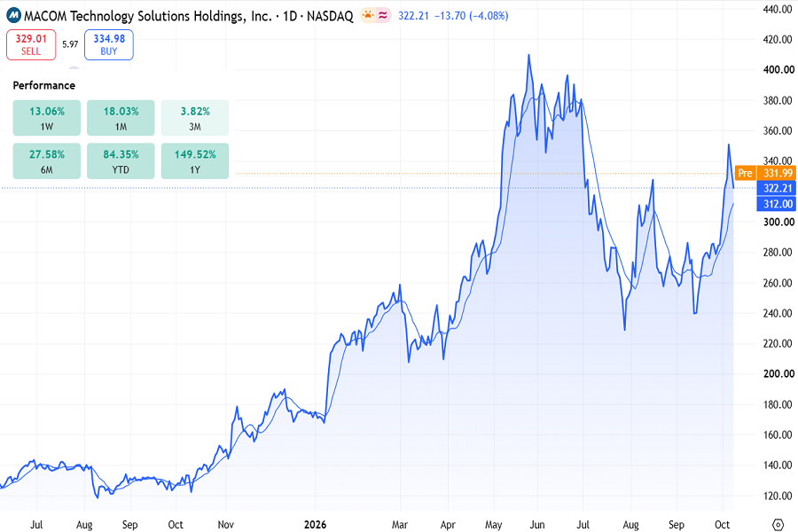
Task: Click the Pre 331.99 price label
Action: click(765, 173)
